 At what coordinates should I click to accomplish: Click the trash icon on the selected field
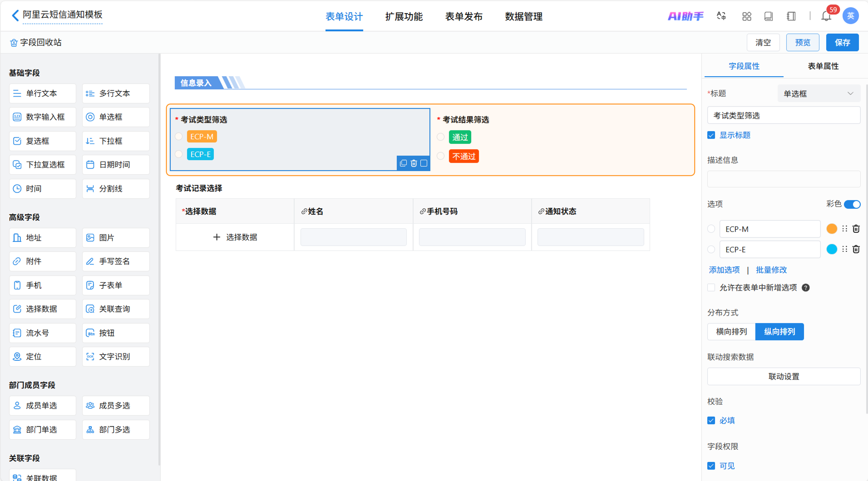413,163
